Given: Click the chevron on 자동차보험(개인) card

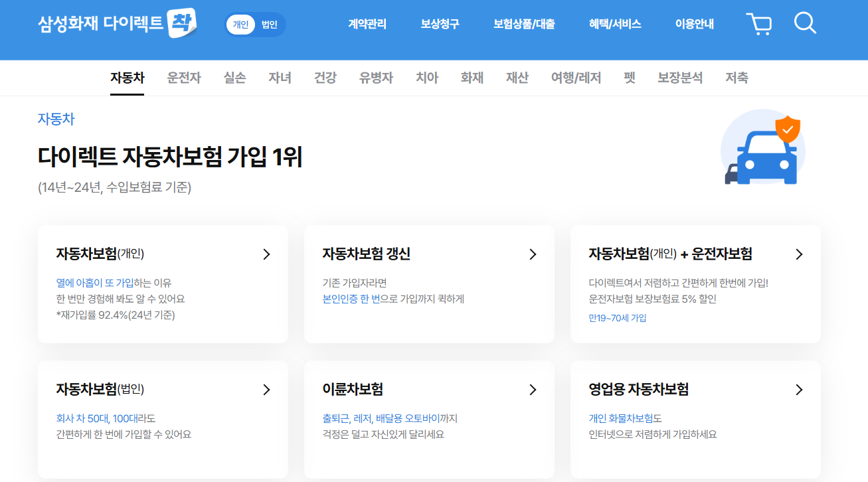Looking at the screenshot, I should [266, 254].
